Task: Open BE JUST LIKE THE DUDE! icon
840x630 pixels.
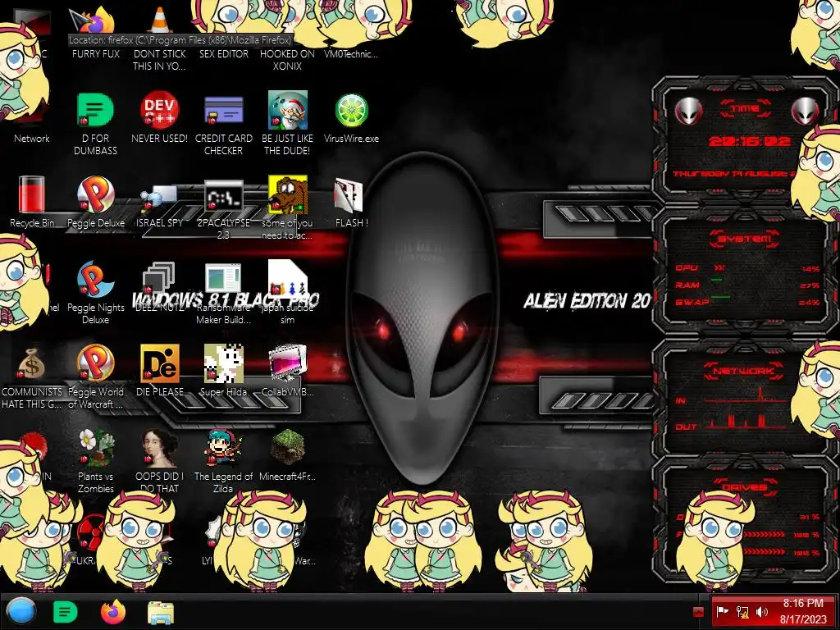Action: click(x=287, y=111)
